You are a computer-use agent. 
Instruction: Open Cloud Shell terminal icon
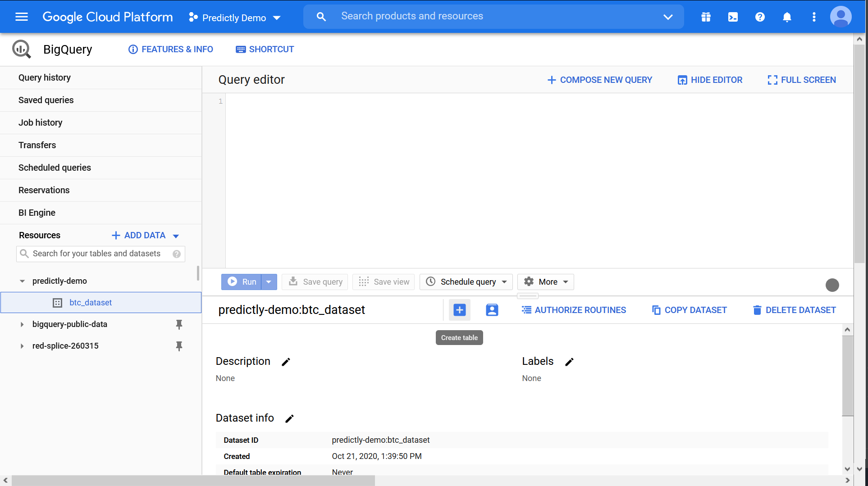[x=733, y=17]
